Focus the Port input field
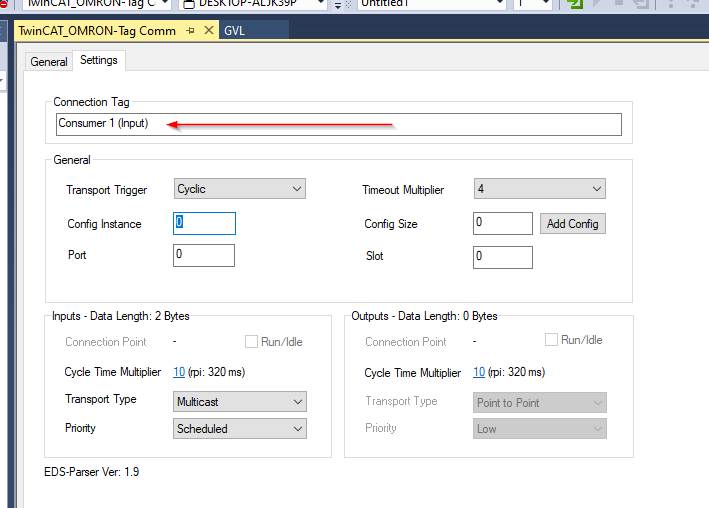The image size is (709, 508). (204, 255)
